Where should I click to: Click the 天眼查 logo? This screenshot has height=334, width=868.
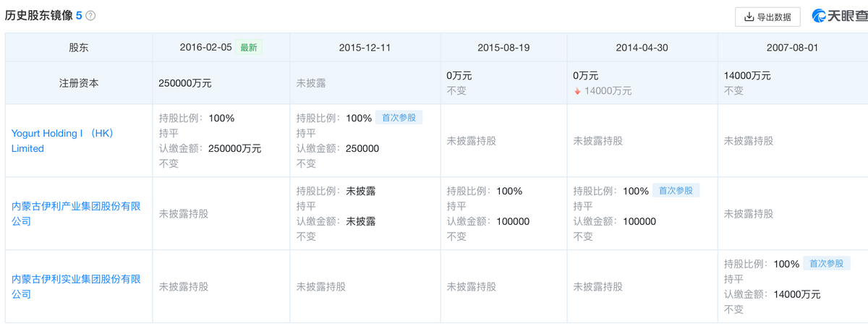838,16
